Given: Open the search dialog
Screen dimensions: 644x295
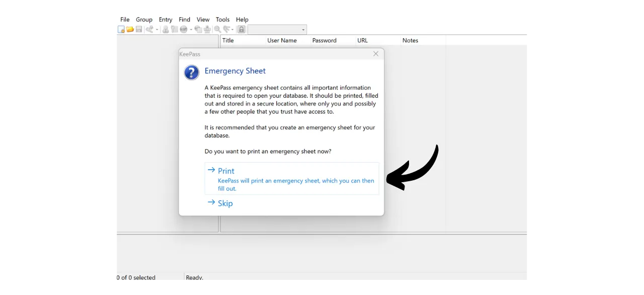Looking at the screenshot, I should pyautogui.click(x=217, y=29).
